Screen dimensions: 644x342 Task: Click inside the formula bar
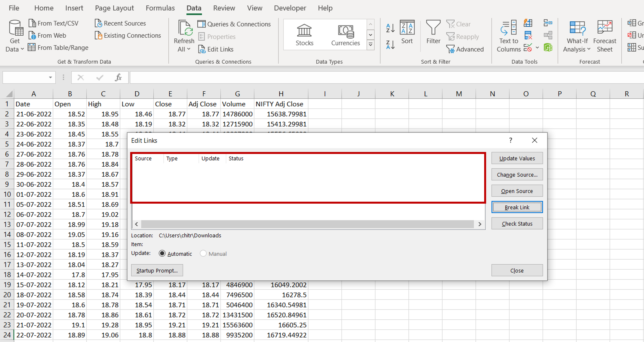point(387,77)
